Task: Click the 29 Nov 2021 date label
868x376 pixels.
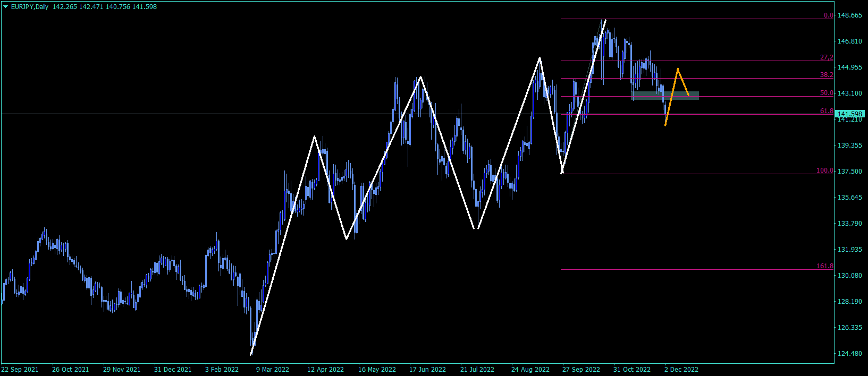Action: click(x=122, y=370)
